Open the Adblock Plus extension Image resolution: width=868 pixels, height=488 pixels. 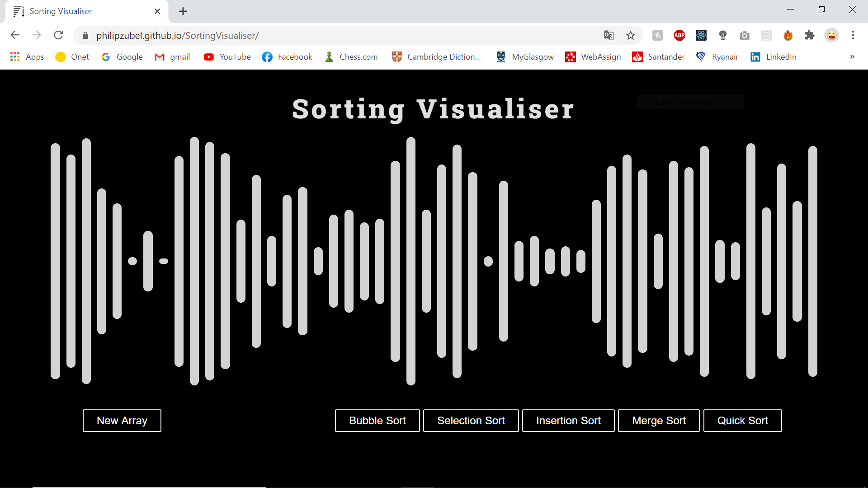click(679, 35)
